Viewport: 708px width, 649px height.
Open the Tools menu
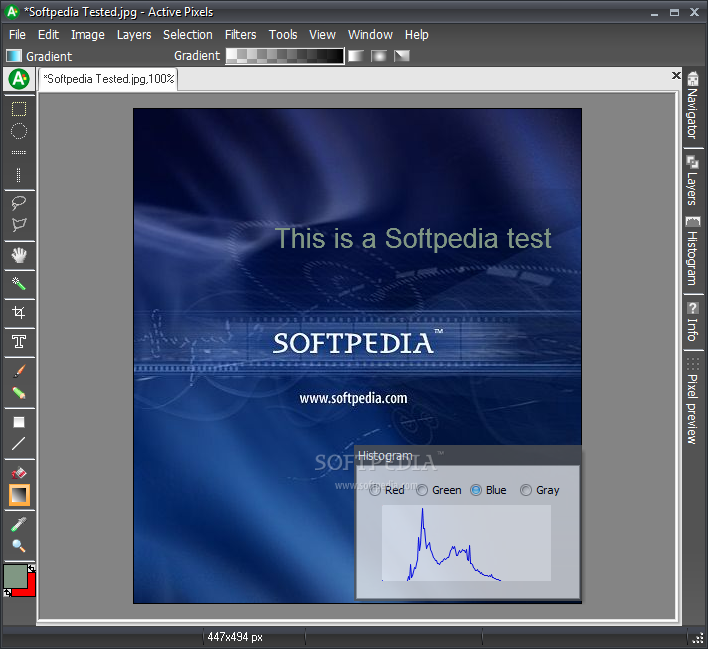pos(283,35)
